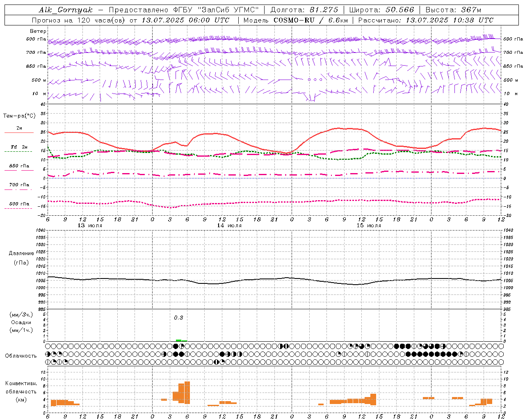Screen dimensions: 525x420
Task: Click right-side wind label 500 гПа
Action: 513,39
